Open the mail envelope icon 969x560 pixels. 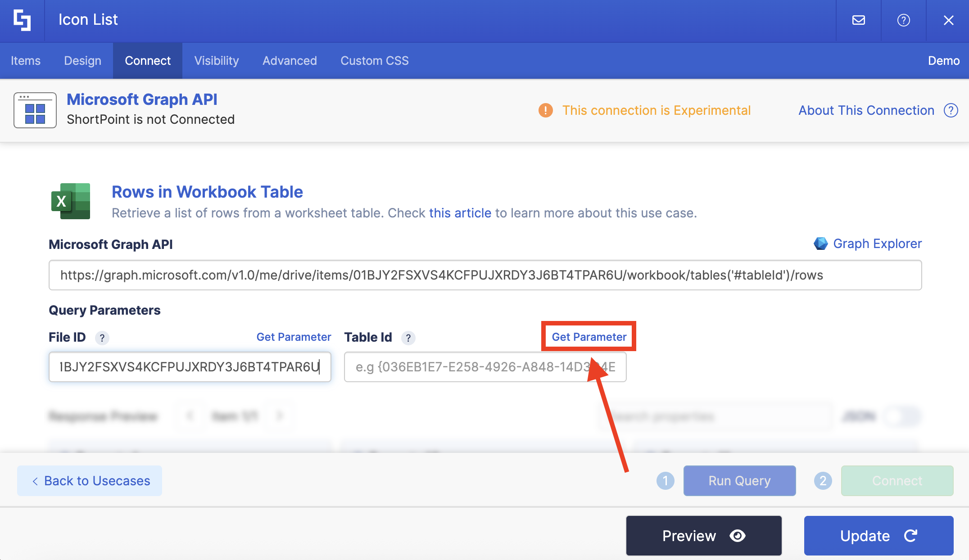pos(859,20)
